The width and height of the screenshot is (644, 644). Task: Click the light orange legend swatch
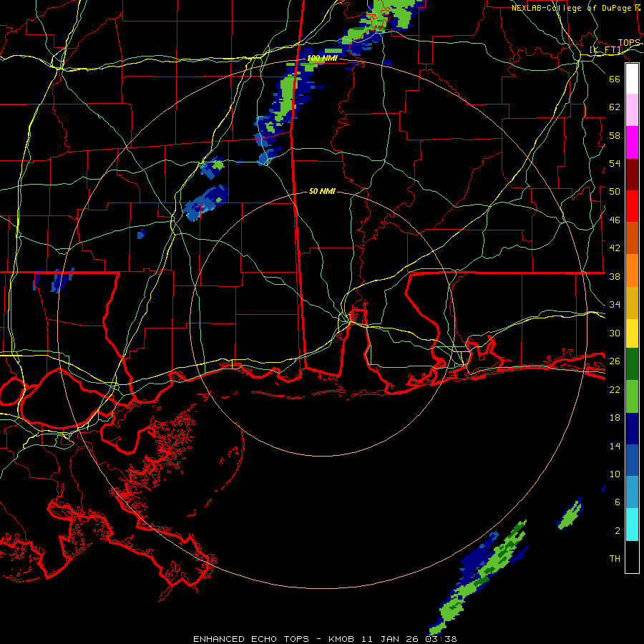632,270
